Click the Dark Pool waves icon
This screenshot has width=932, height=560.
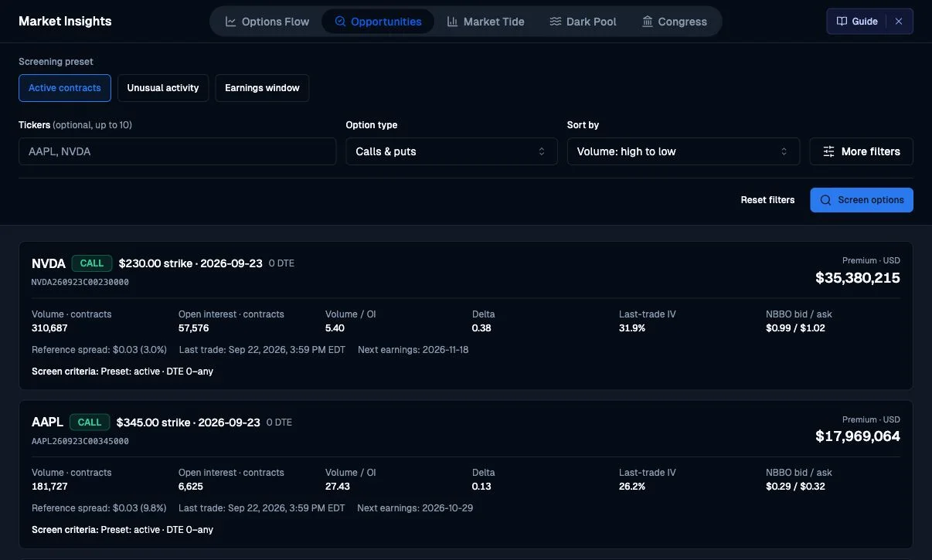pyautogui.click(x=556, y=22)
